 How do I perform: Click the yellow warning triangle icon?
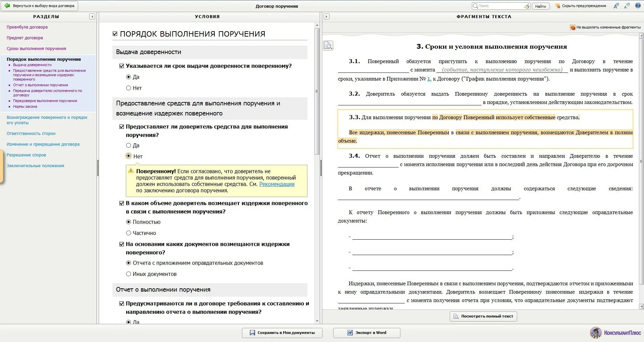pos(131,171)
